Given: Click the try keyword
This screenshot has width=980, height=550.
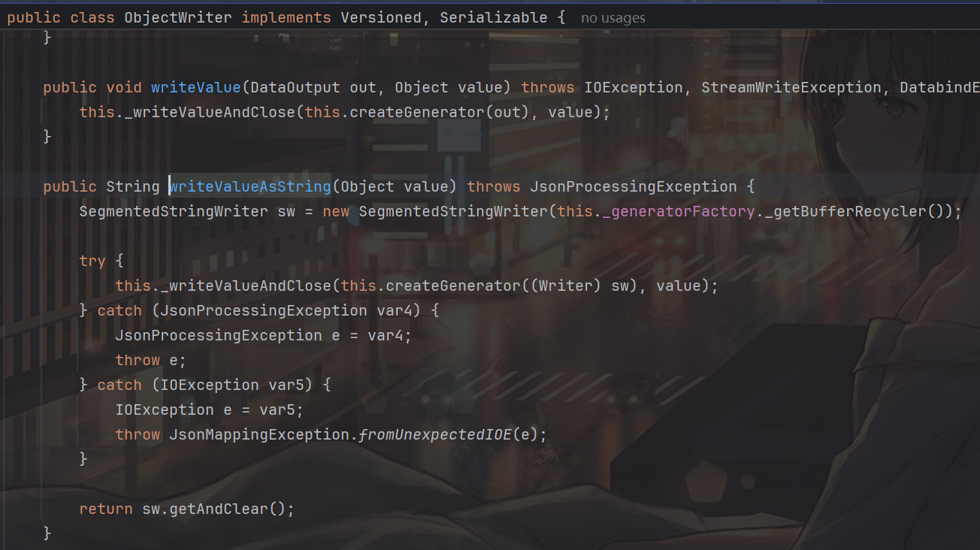Looking at the screenshot, I should pos(92,261).
